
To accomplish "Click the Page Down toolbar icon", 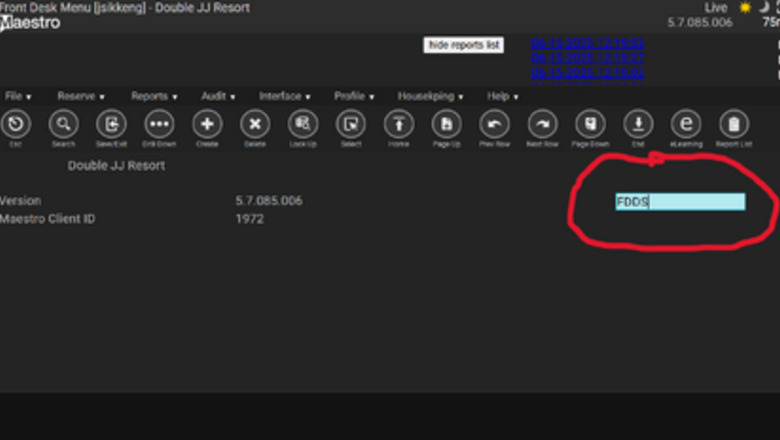I will (590, 124).
